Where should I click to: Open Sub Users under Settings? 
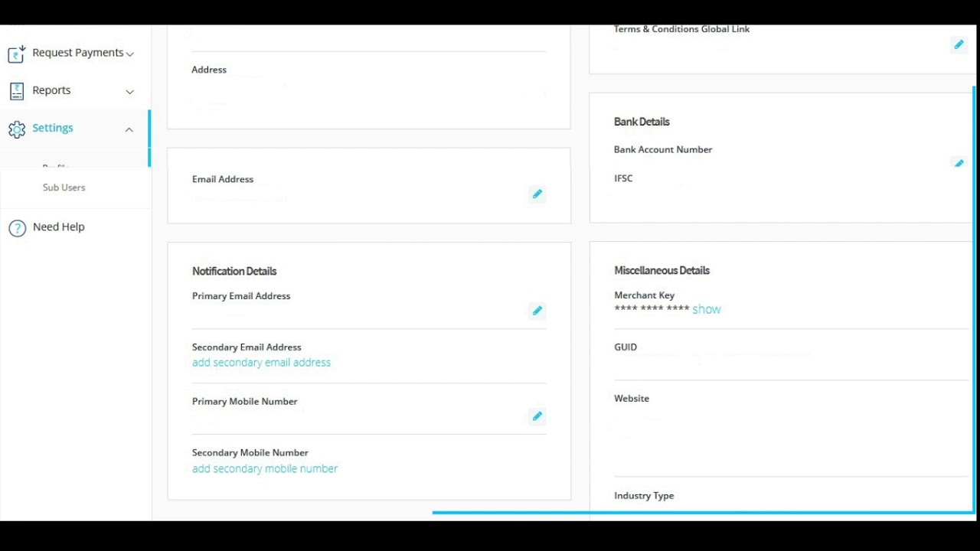64,187
